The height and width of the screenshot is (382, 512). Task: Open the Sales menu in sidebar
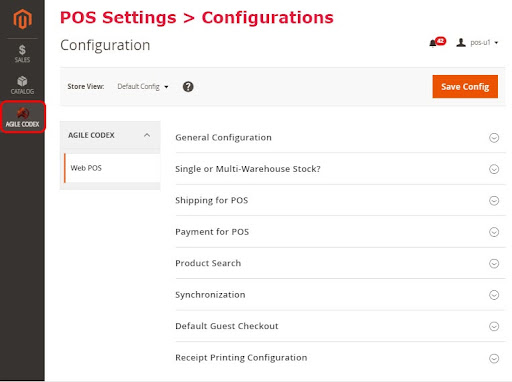click(22, 54)
